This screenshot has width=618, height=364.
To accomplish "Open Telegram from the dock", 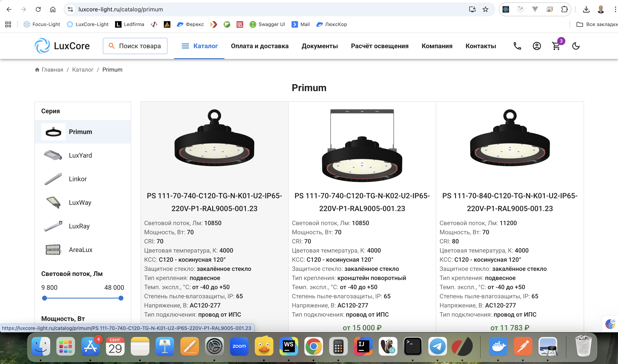I will (x=437, y=346).
